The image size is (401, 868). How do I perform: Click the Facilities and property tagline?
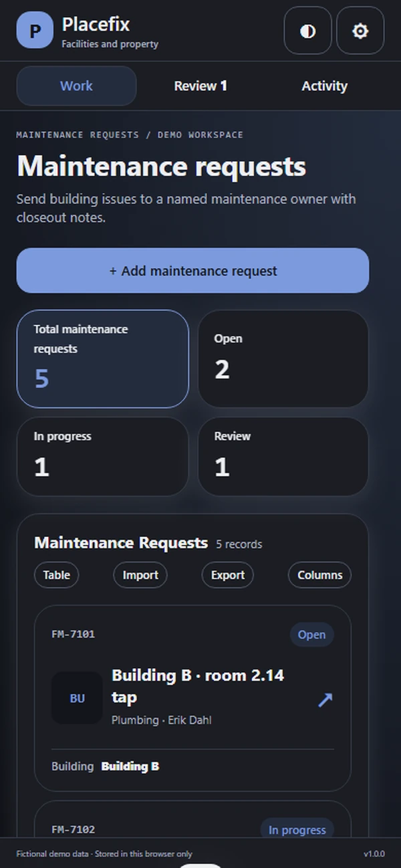110,45
